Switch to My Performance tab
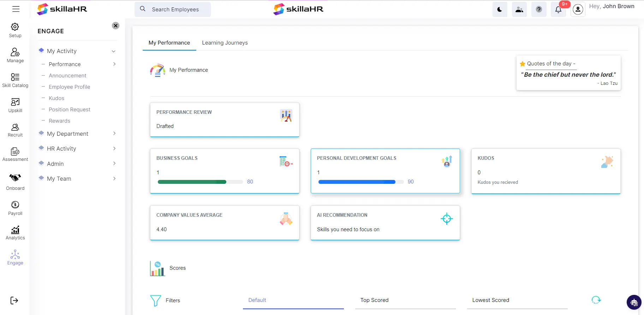644x315 pixels. click(169, 43)
